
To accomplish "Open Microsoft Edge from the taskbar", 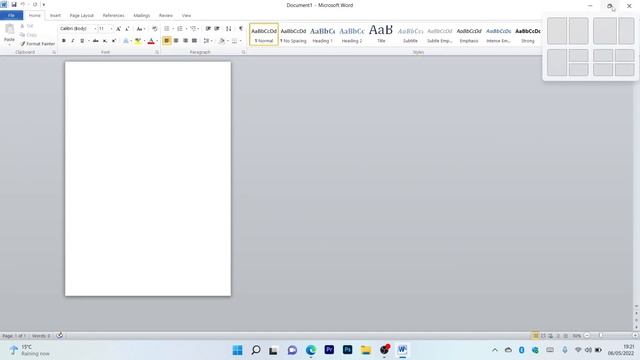I will (x=311, y=350).
